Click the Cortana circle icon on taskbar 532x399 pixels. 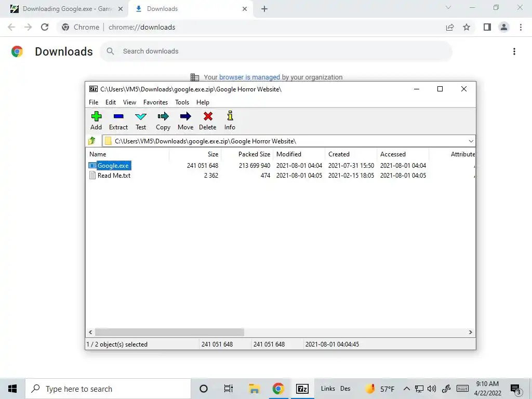point(204,389)
